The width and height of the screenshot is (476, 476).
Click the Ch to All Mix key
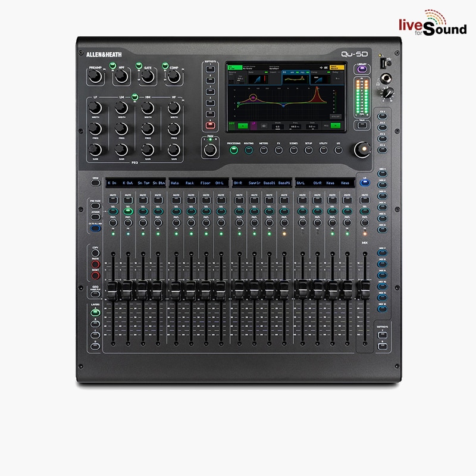pos(95,228)
